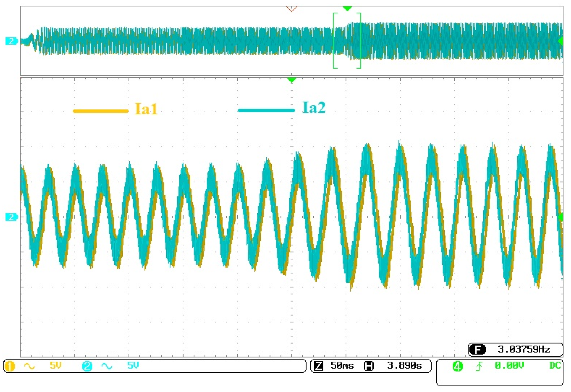
Task: Click the Z zoom timebase icon
Action: (318, 366)
